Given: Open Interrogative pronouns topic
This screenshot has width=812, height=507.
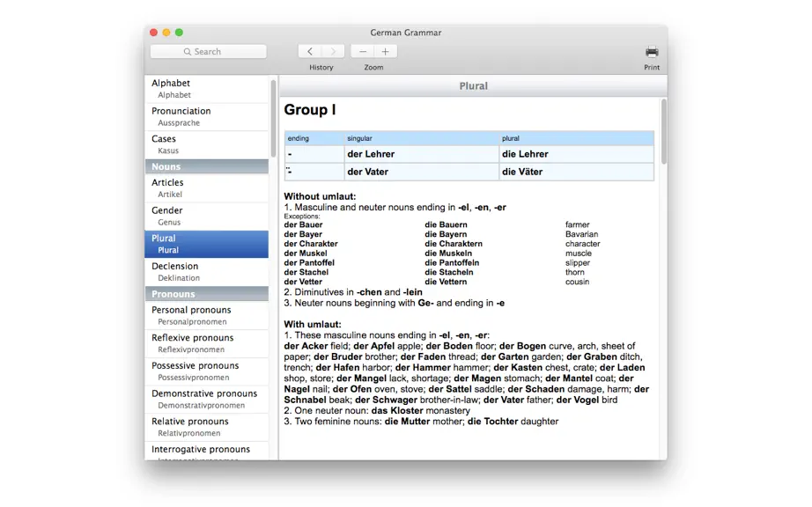Looking at the screenshot, I should pyautogui.click(x=207, y=451).
